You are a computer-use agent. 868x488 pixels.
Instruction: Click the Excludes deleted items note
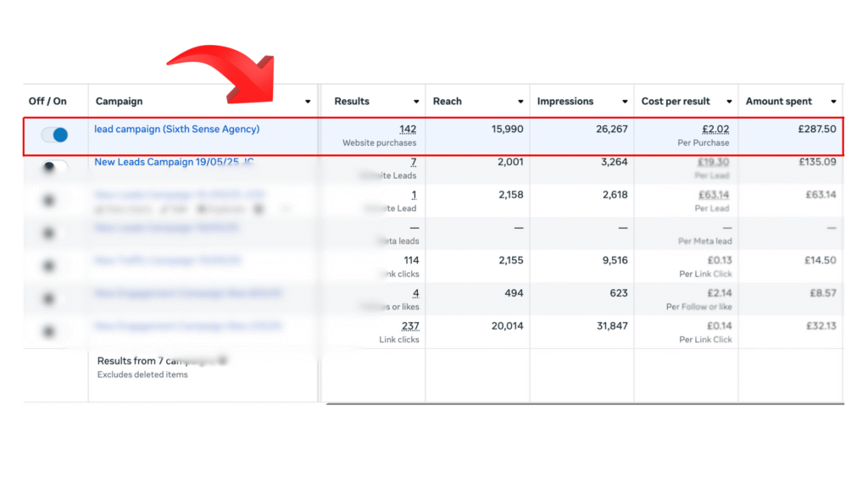coord(142,375)
